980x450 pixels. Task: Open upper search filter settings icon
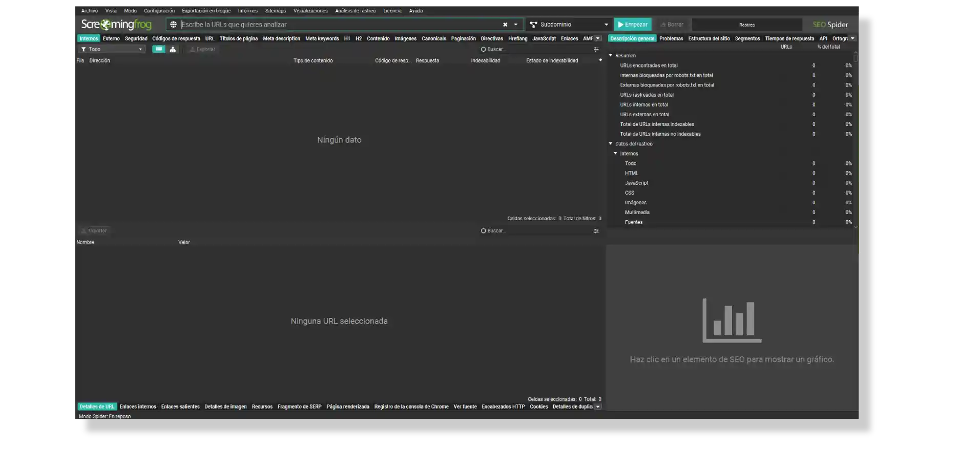[596, 50]
